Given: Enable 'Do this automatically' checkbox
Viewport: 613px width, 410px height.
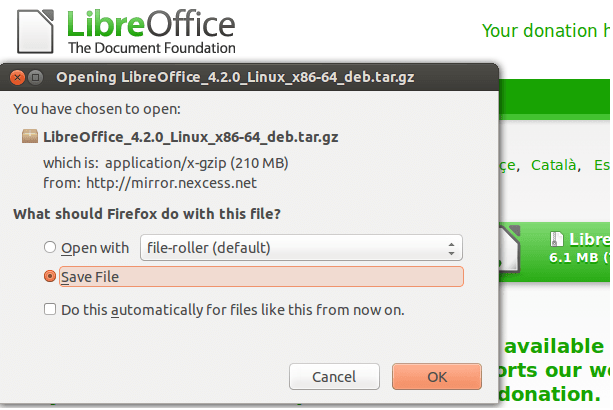Looking at the screenshot, I should 50,310.
